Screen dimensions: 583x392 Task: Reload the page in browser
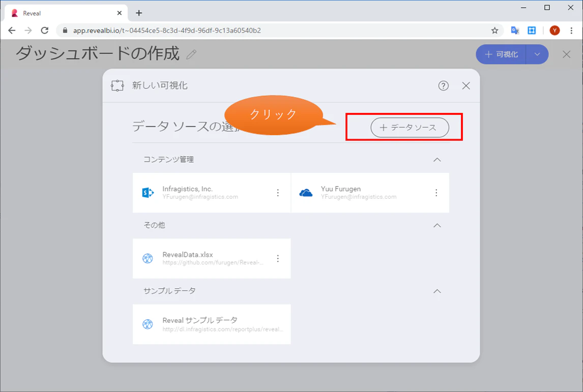coord(45,31)
